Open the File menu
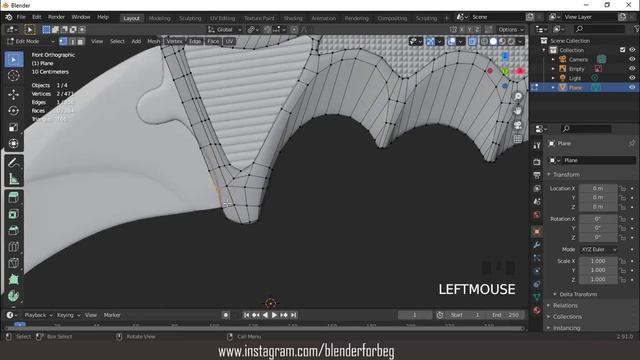640x360 pixels. coord(21,17)
